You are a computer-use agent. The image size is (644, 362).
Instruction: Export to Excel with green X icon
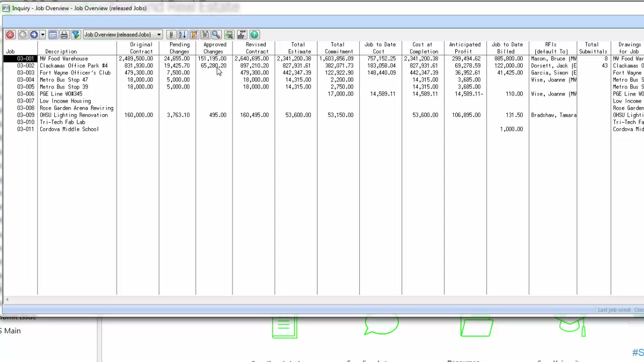229,35
